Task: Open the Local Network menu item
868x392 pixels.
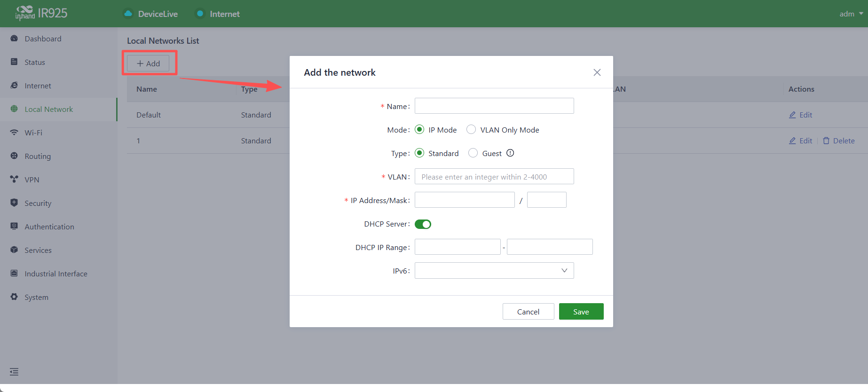Action: (x=58, y=109)
